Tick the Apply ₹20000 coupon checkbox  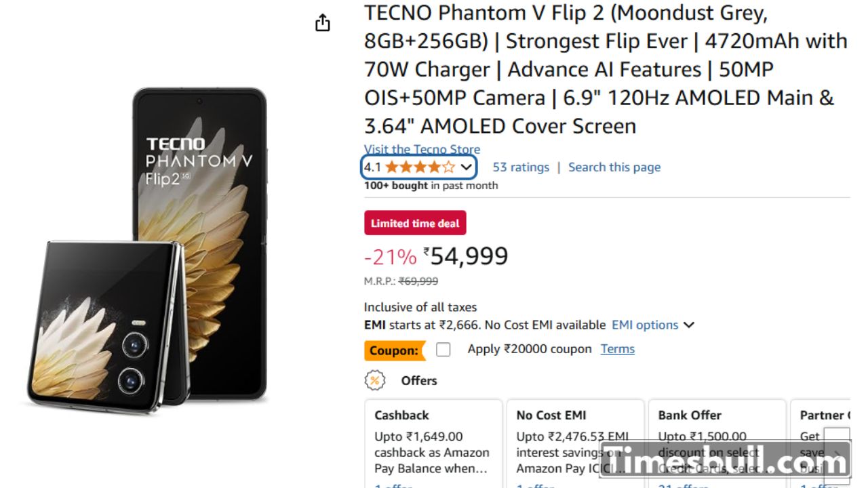pyautogui.click(x=443, y=350)
